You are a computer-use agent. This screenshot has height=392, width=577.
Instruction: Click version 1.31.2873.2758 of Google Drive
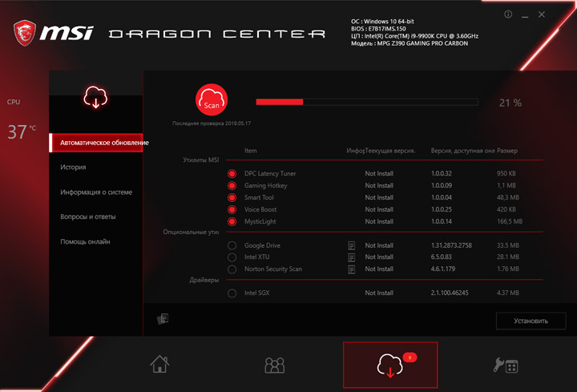click(451, 245)
